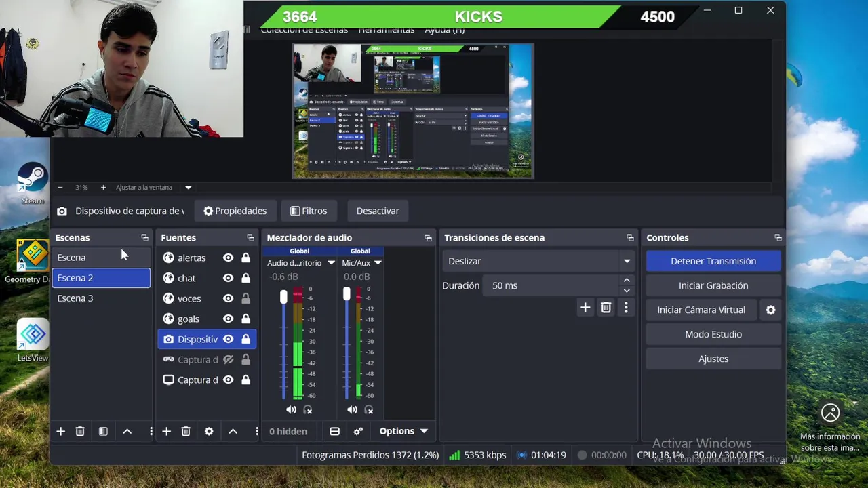Decrease transition duration with down arrow
Screen dimensions: 868x488
[x=627, y=291]
